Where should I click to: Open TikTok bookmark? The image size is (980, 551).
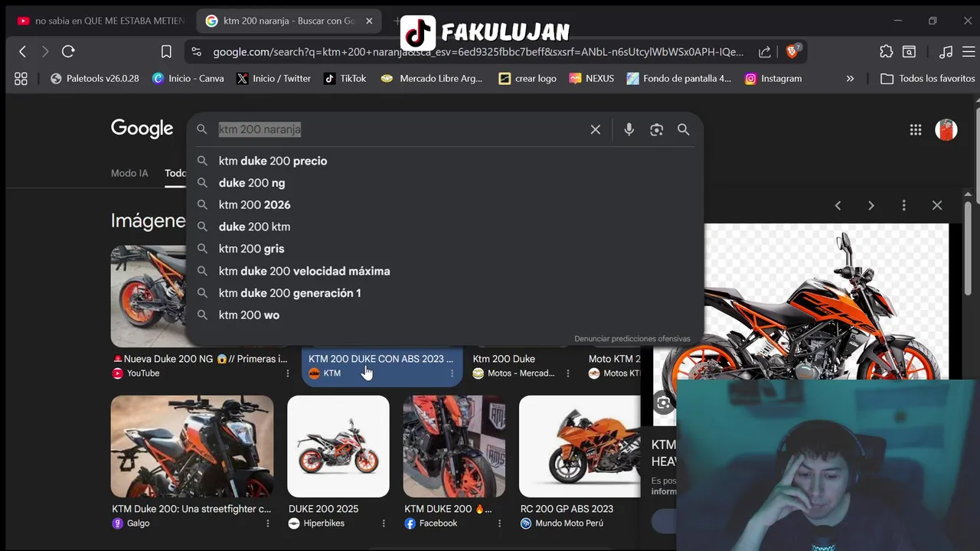coord(345,78)
